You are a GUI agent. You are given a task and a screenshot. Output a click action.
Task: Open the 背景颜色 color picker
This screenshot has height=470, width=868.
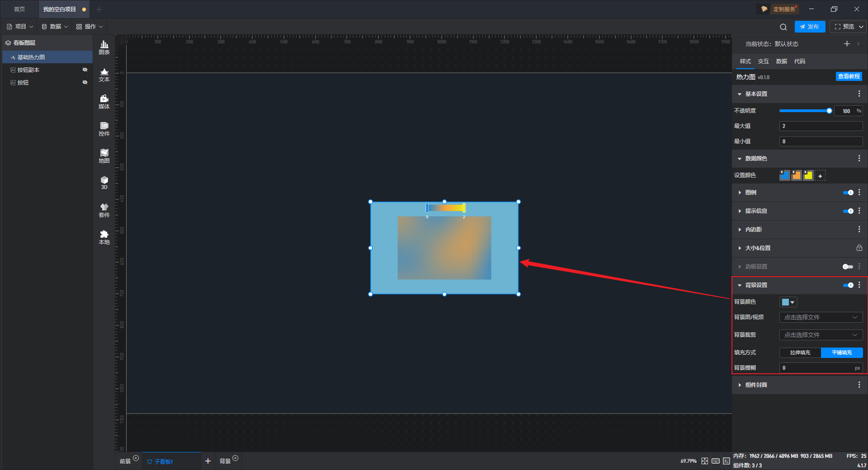(x=788, y=302)
